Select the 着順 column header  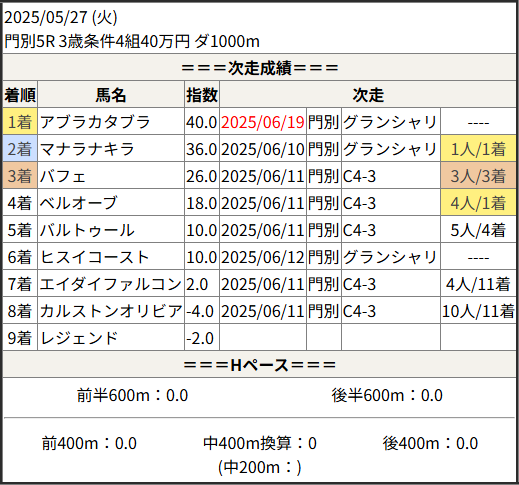click(20, 95)
